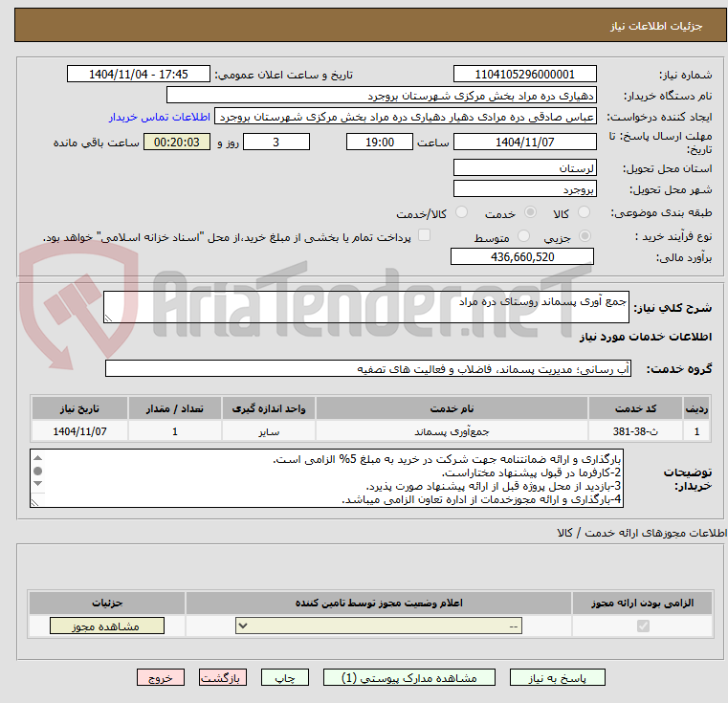728x703 pixels.
Task: Open مشاهده مجوز details button
Action: point(107,626)
